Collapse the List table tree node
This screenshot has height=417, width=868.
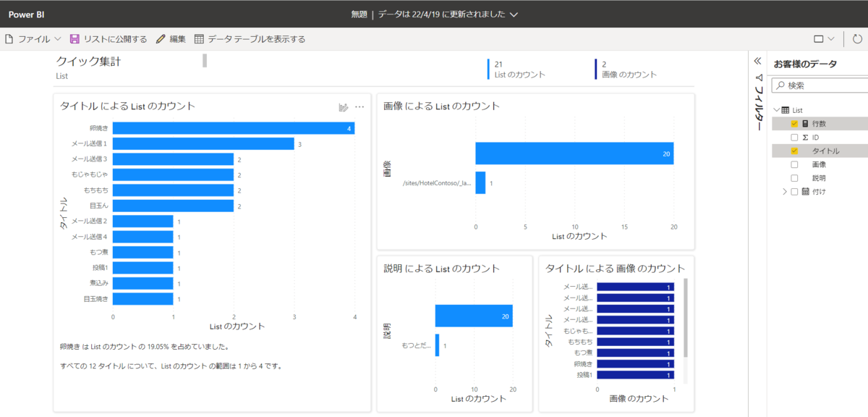tap(777, 110)
